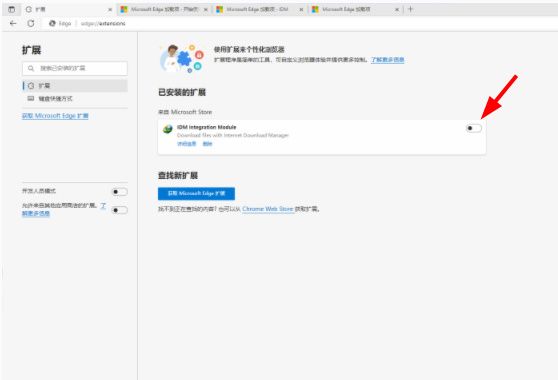Click the 查找新扩展 heading

[x=178, y=175]
